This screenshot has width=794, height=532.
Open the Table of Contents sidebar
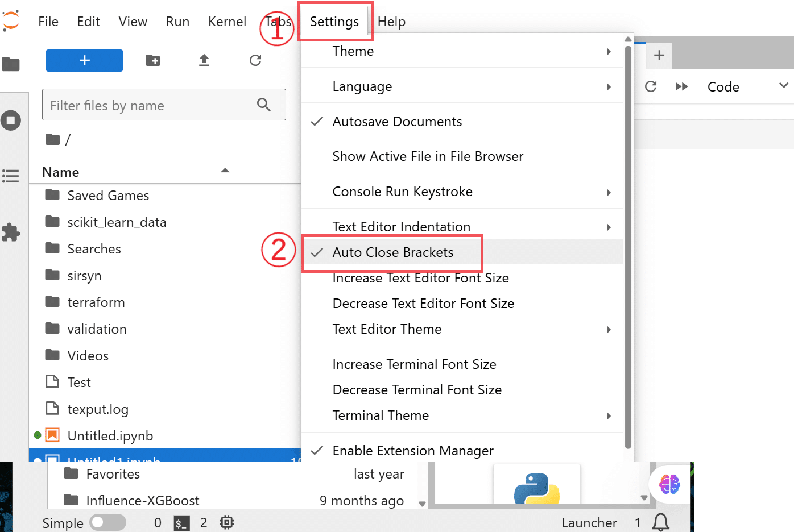11,176
